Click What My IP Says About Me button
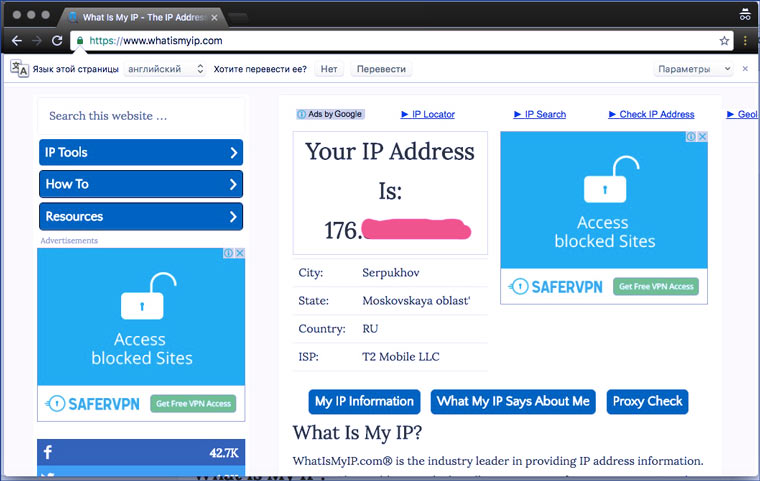Screen dimensions: 760x481 (x=513, y=401)
